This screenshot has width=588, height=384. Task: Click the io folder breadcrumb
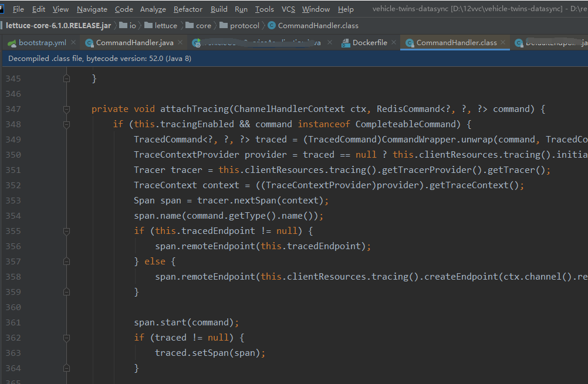128,25
